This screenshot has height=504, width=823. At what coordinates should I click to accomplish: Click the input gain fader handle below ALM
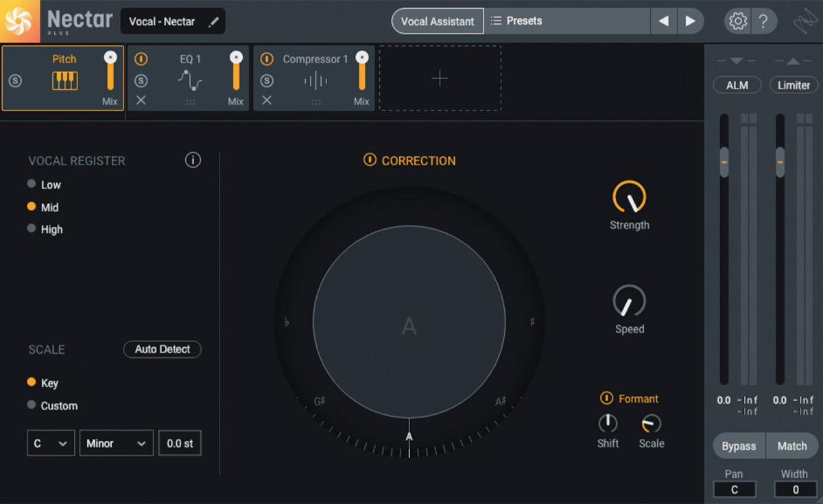(724, 162)
